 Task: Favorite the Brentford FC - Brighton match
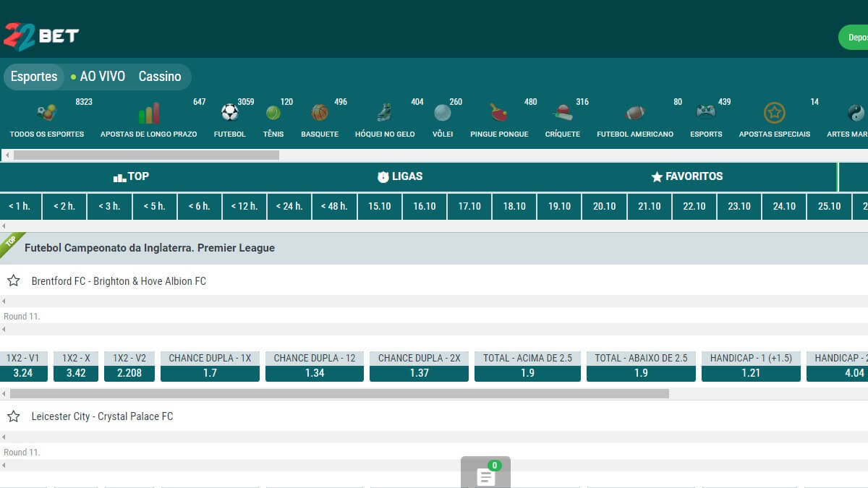click(13, 281)
